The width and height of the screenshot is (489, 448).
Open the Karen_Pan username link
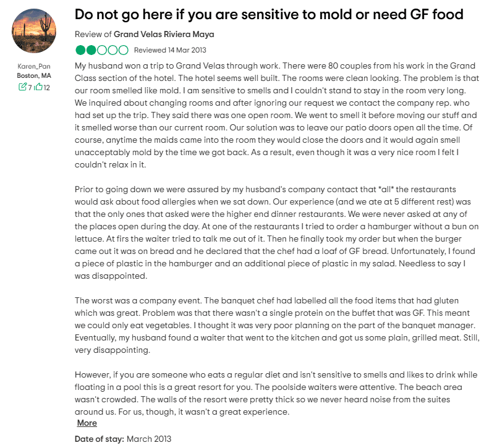click(34, 66)
